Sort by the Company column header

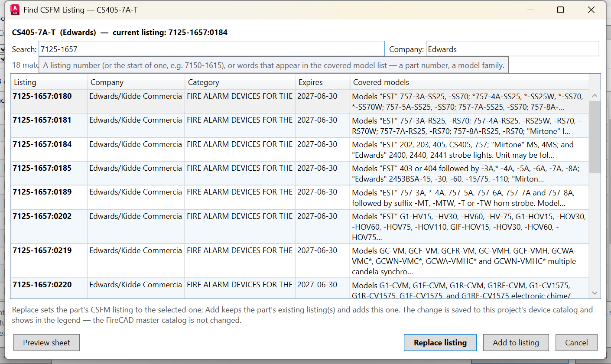point(136,82)
